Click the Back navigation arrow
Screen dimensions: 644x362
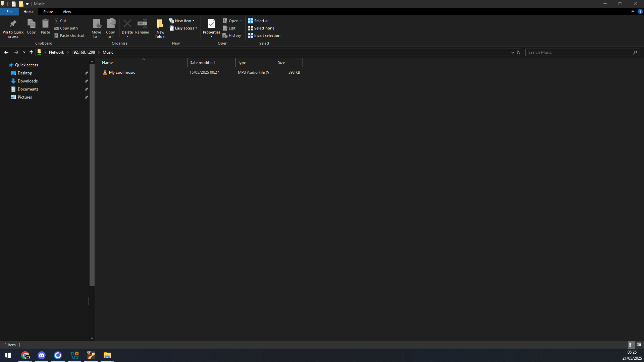6,52
